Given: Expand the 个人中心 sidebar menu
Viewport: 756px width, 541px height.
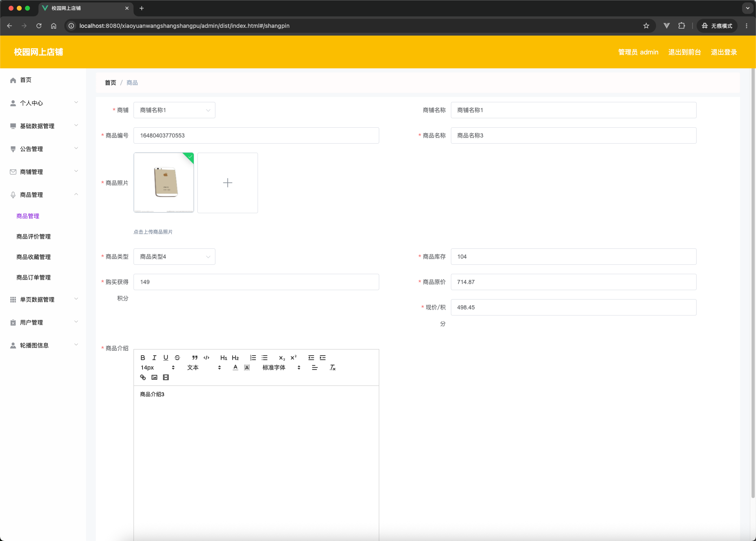Looking at the screenshot, I should point(43,103).
